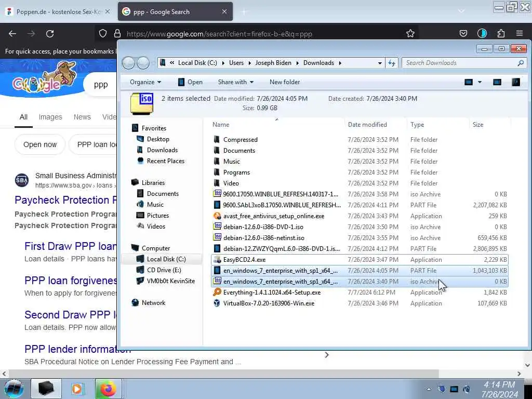Expand the arrow after Local Disk (C:) breadcrumb
The height and width of the screenshot is (399, 532).
(223, 63)
